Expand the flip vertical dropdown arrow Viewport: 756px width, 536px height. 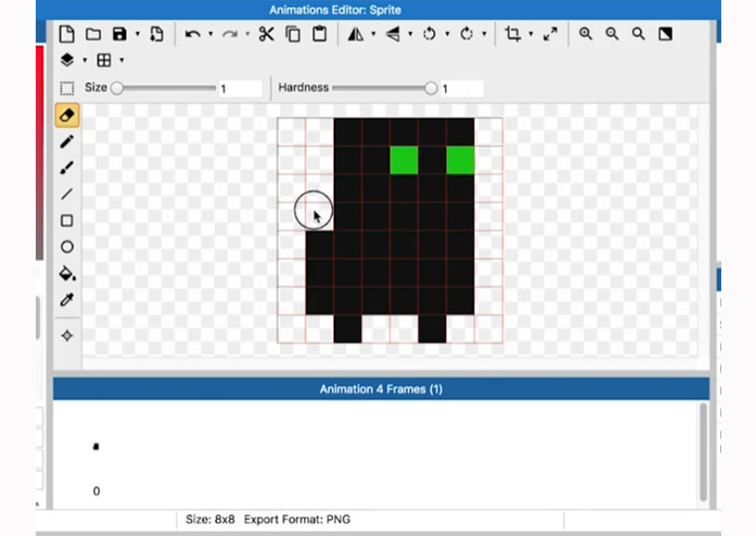tap(410, 35)
